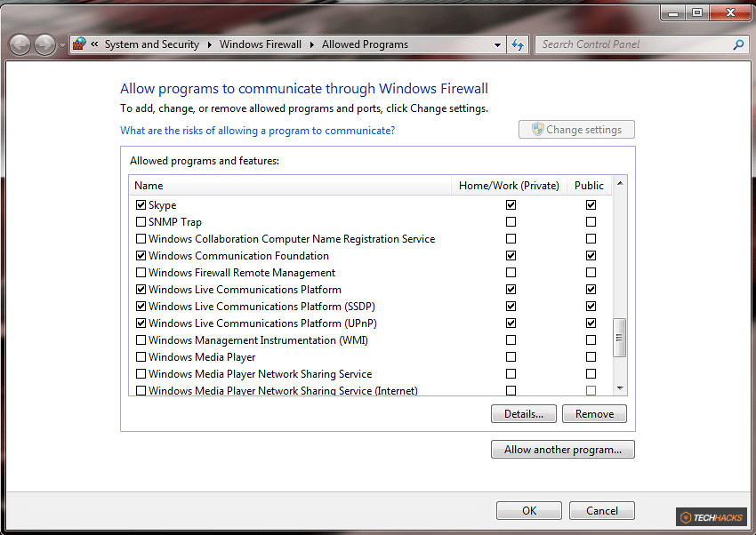The image size is (756, 535).
Task: Click the list scrollbar thumb
Action: tap(620, 338)
